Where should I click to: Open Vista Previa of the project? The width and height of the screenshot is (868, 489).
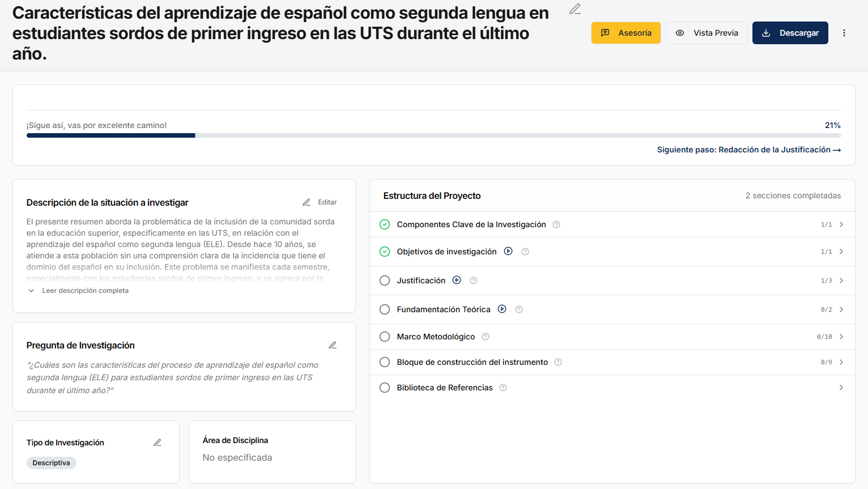pos(707,33)
